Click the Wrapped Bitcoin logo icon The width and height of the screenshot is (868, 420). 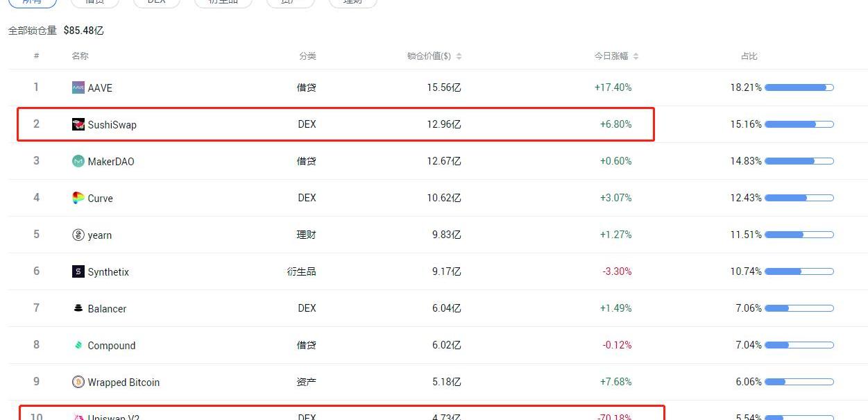[78, 382]
